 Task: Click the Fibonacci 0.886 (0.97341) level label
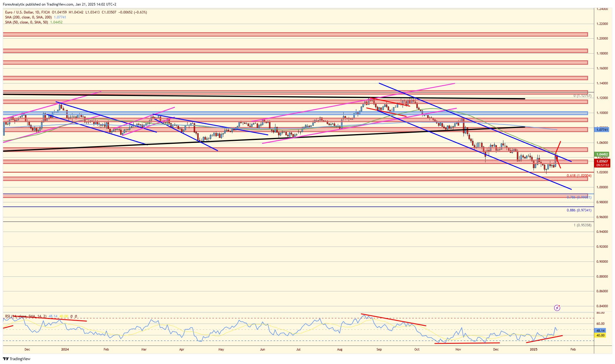tap(579, 210)
